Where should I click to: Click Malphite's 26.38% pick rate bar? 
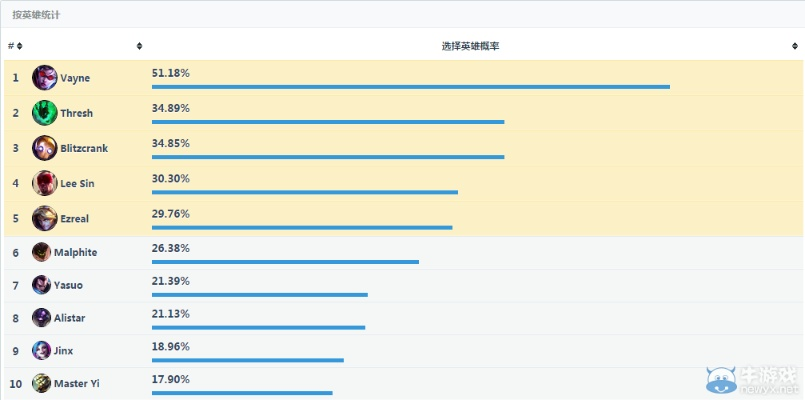[285, 262]
